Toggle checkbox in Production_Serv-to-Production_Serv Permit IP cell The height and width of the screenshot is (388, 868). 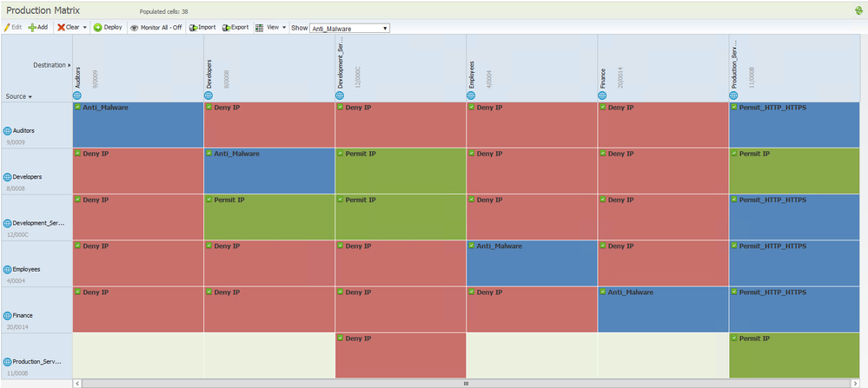[x=734, y=338]
